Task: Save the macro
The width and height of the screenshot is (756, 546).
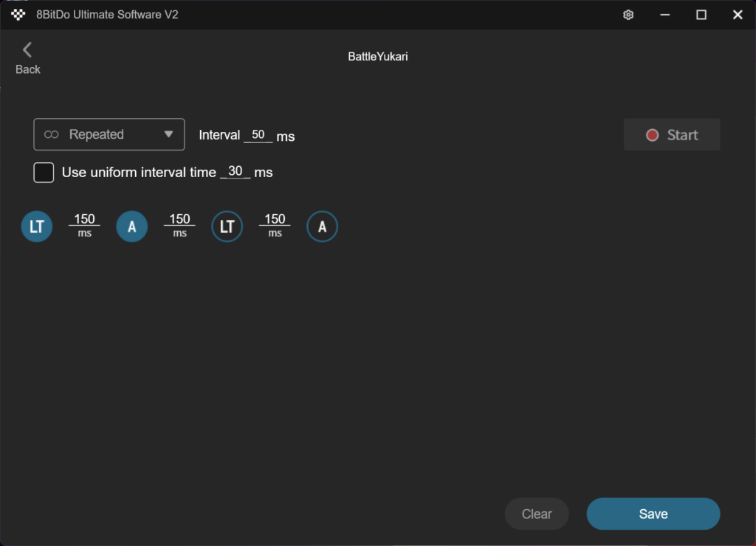Action: coord(653,514)
